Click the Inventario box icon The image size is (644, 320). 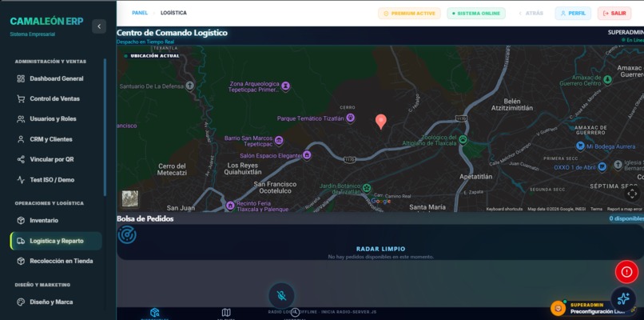(x=21, y=221)
